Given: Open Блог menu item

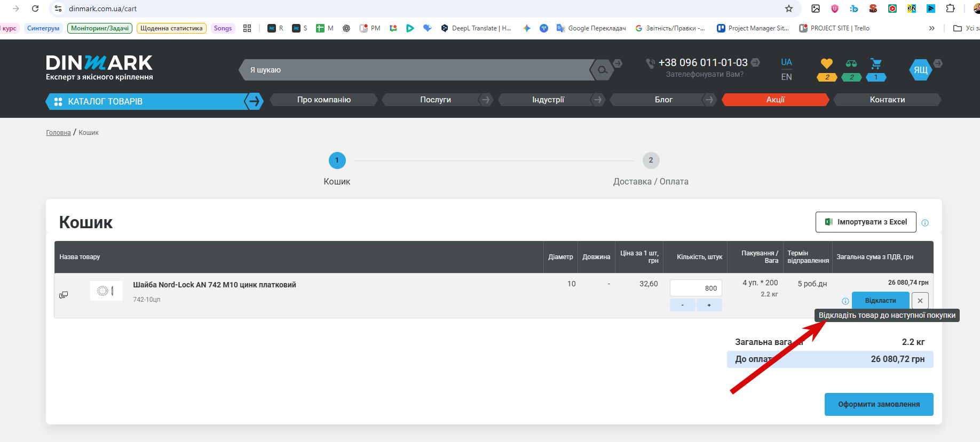Looking at the screenshot, I should click(x=663, y=100).
